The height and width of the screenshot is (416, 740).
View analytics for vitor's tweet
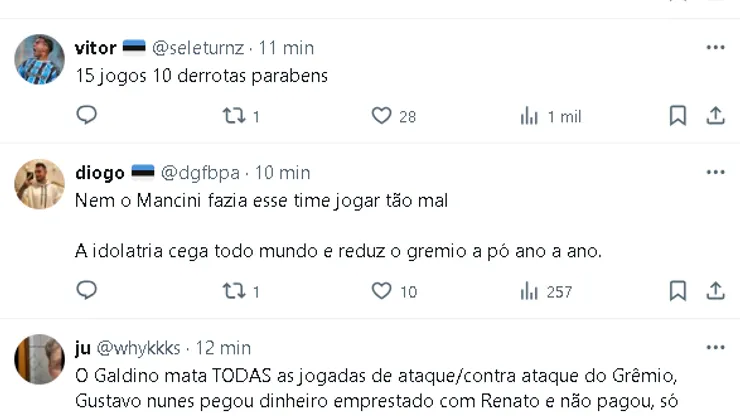click(530, 116)
